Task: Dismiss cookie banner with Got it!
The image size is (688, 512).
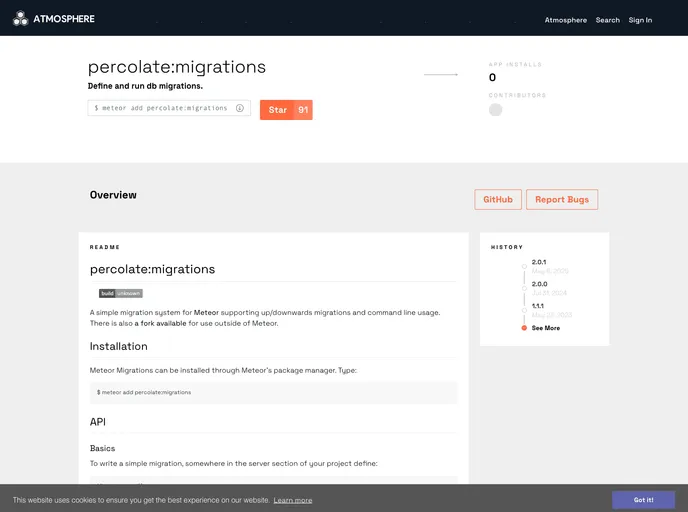Action: point(643,500)
